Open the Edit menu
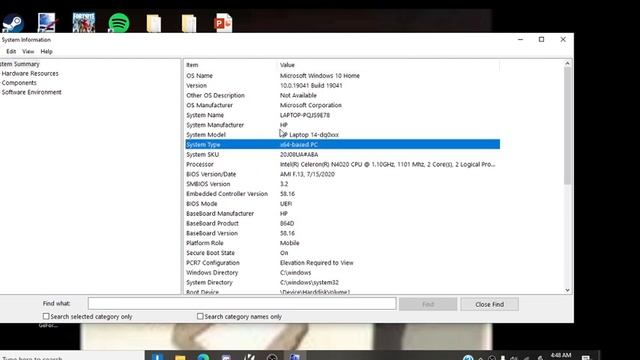Image resolution: width=640 pixels, height=360 pixels. click(x=11, y=51)
